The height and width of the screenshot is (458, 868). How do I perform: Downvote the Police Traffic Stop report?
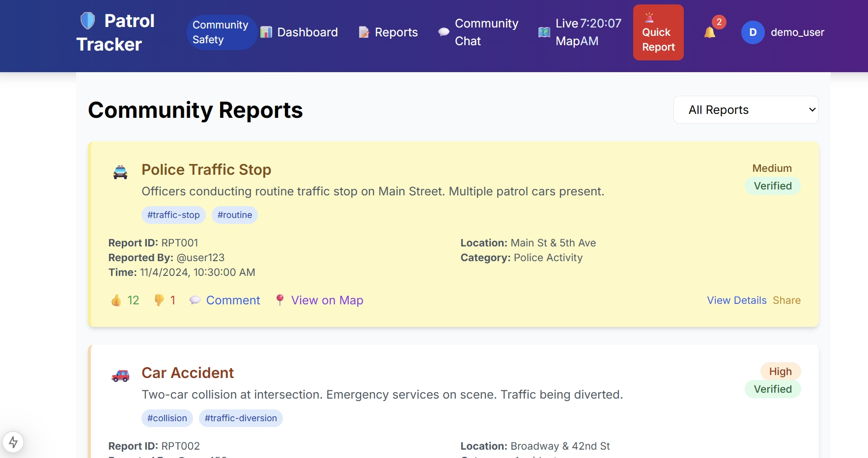coord(165,300)
